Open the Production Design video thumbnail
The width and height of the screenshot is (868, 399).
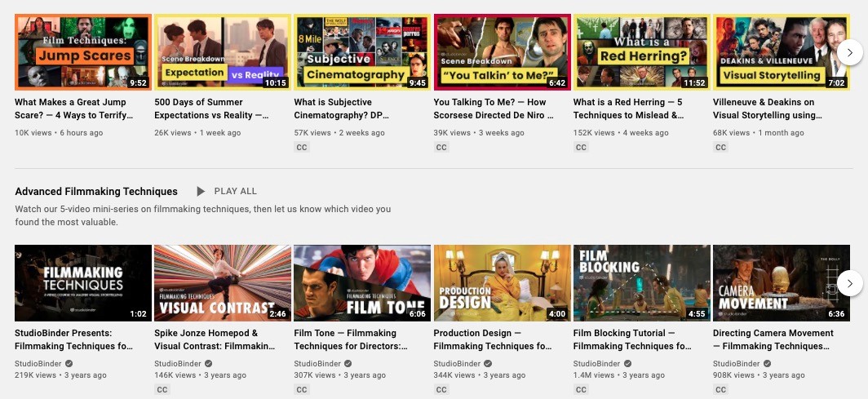(502, 283)
